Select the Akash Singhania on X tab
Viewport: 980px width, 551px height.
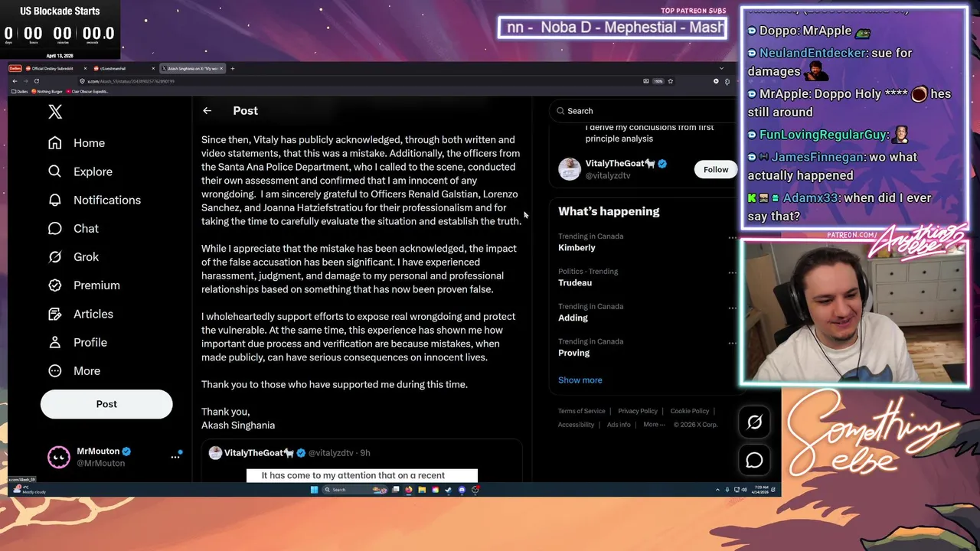pos(192,68)
